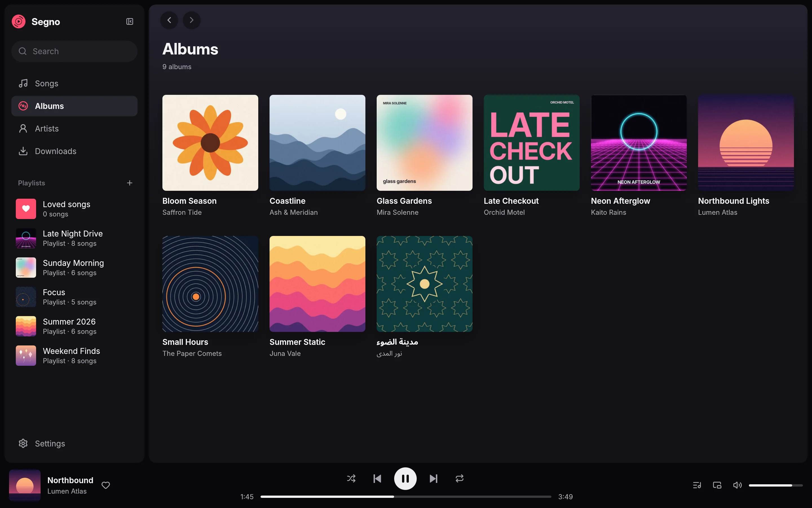Skip to next track
The image size is (812, 508).
(x=434, y=478)
